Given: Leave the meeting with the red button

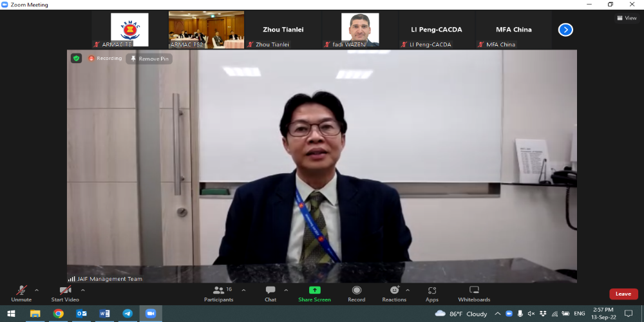Looking at the screenshot, I should [623, 294].
